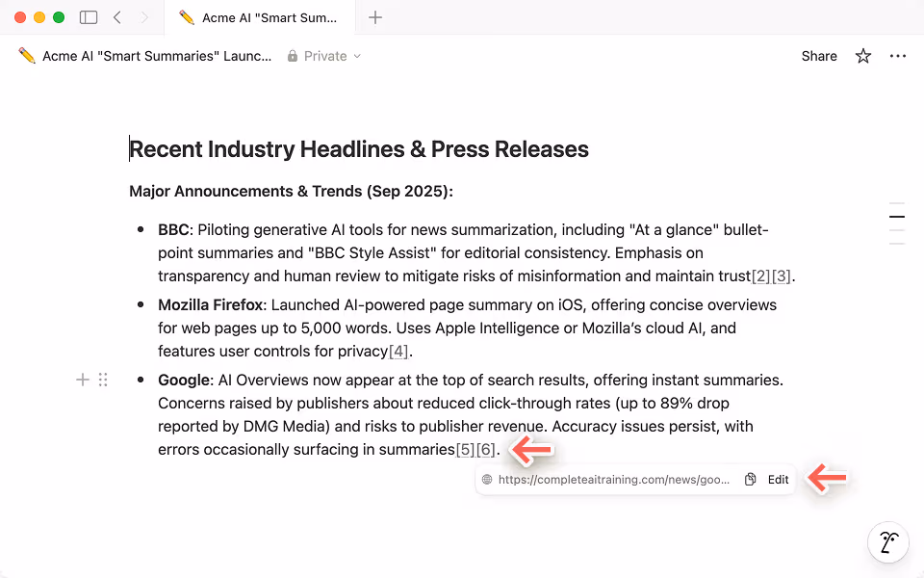Image resolution: width=924 pixels, height=578 pixels.
Task: Click Edit in the link popup
Action: pyautogui.click(x=778, y=479)
